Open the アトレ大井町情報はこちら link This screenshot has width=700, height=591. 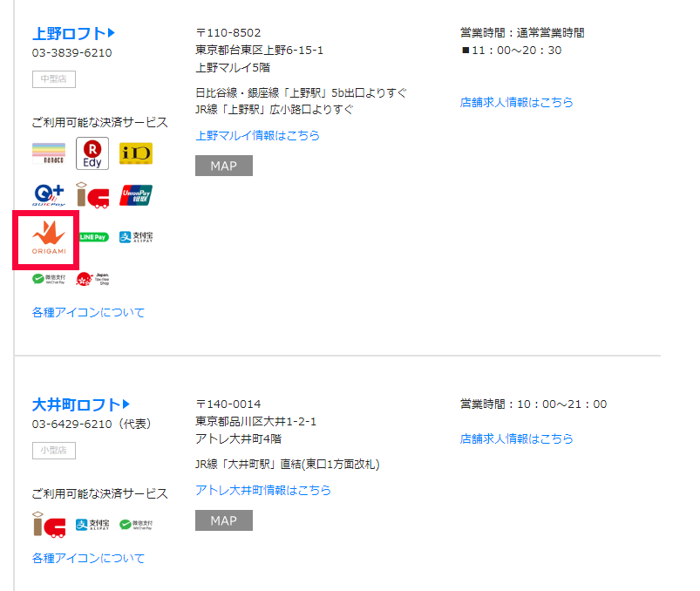[263, 490]
